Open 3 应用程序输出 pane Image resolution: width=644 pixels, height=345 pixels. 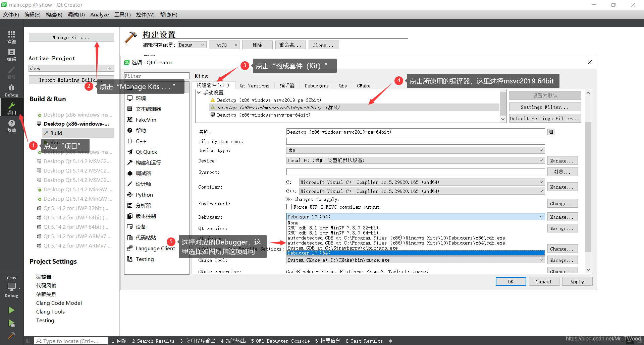click(x=198, y=341)
